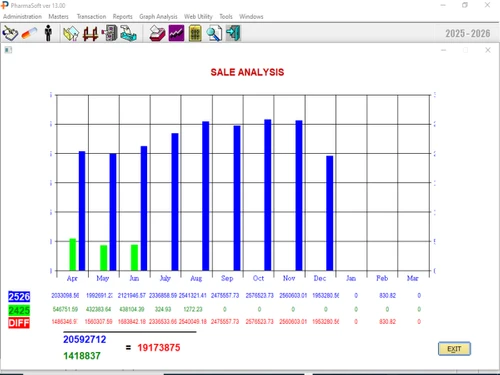Click the blue bar for Aug
500x375 pixels.
tap(206, 196)
